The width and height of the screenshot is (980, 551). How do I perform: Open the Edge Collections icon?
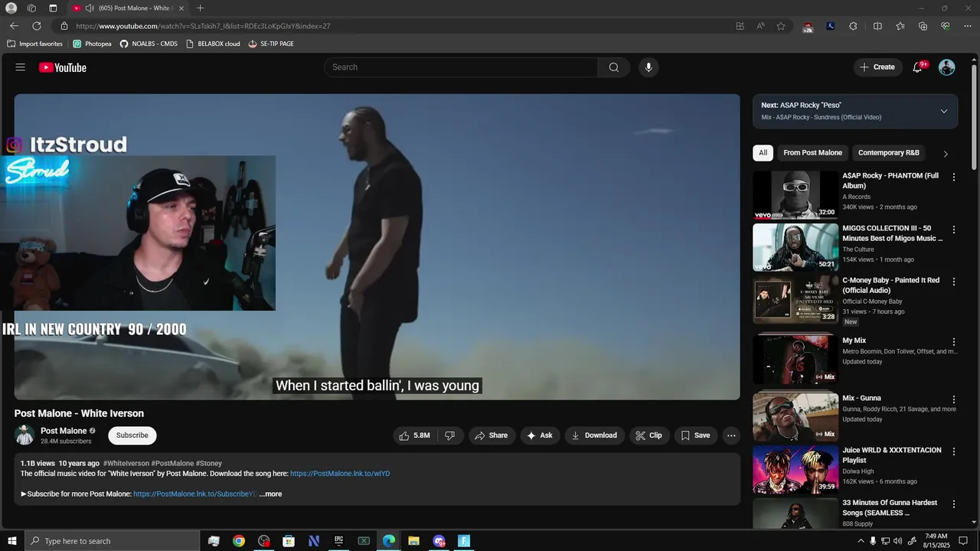tap(923, 26)
